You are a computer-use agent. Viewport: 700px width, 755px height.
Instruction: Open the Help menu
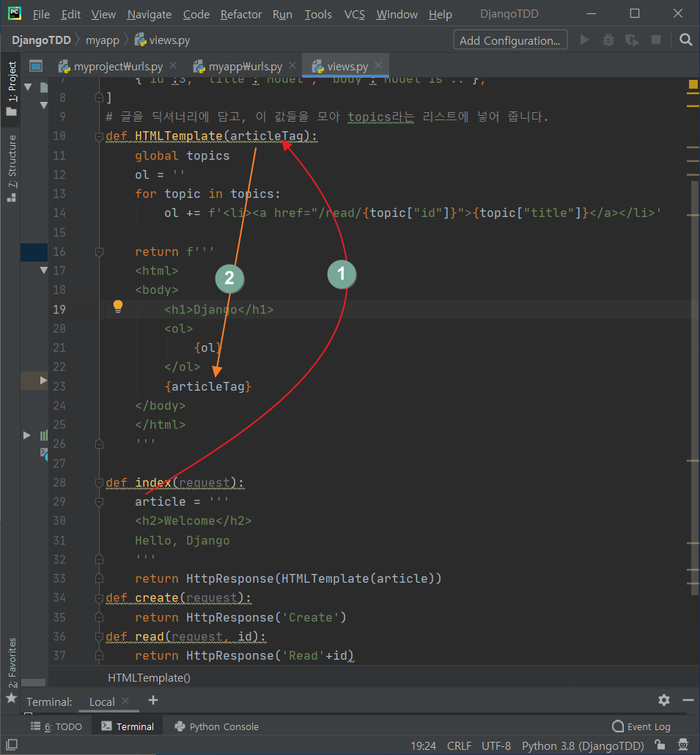440,15
